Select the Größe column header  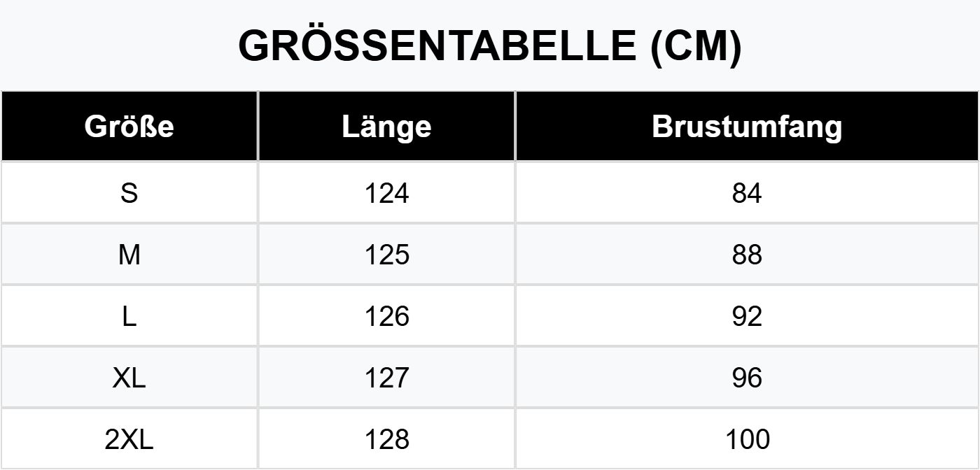coord(129,127)
